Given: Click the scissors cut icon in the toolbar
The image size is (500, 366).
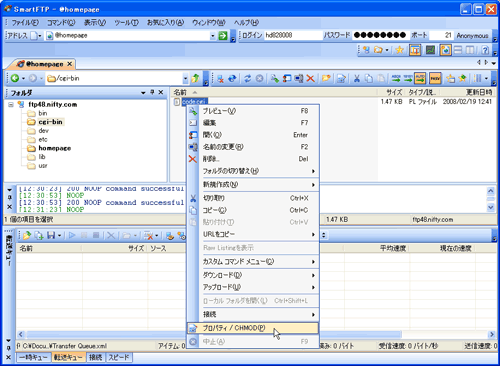Looking at the screenshot, I should click(x=357, y=79).
